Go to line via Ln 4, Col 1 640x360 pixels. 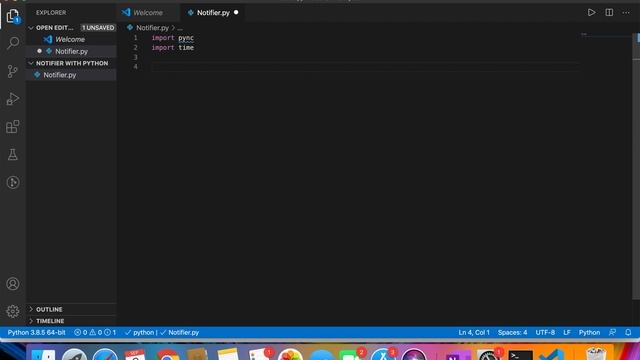tap(473, 332)
